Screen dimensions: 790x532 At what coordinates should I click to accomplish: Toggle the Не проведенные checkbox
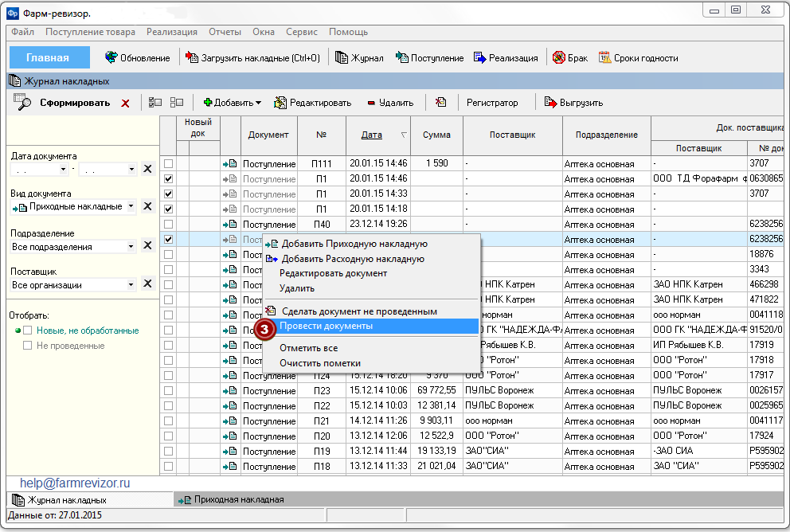pyautogui.click(x=28, y=346)
